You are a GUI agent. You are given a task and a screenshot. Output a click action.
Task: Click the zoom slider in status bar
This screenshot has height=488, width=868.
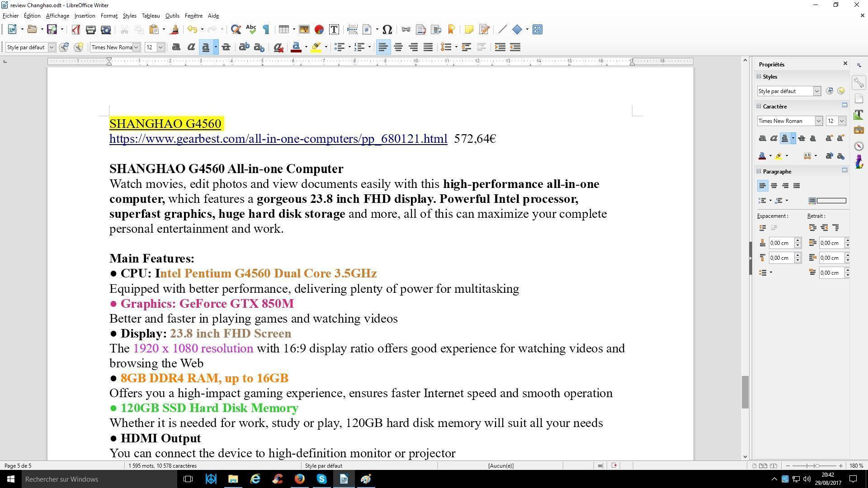pyautogui.click(x=816, y=466)
